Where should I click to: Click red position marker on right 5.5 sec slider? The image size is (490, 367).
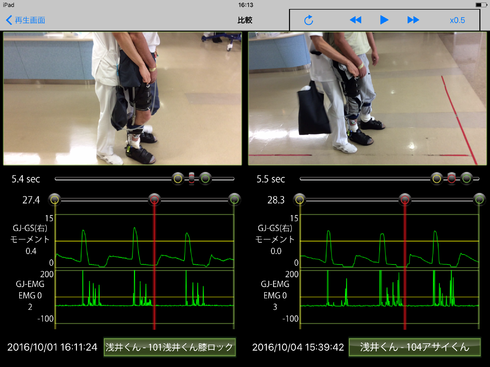[451, 179]
